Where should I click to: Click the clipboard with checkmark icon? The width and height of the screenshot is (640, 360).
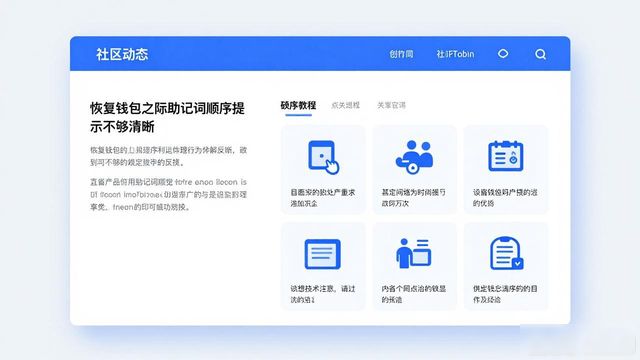[506, 253]
